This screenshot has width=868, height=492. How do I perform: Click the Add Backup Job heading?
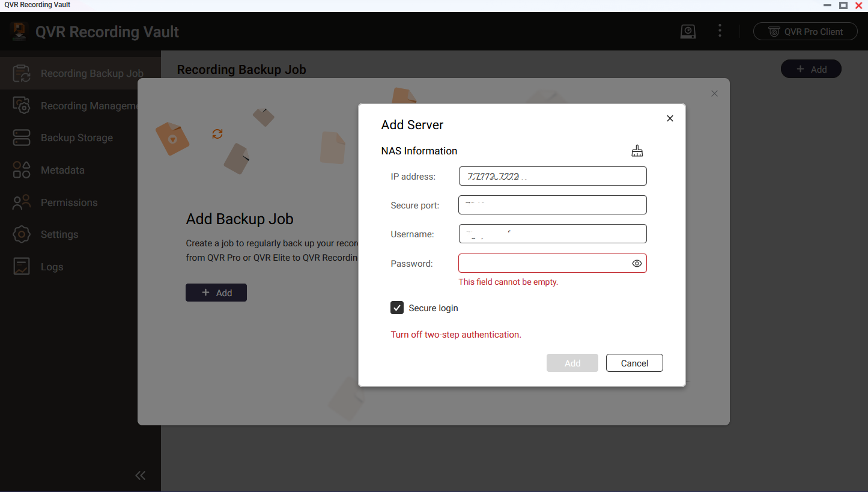pos(240,219)
